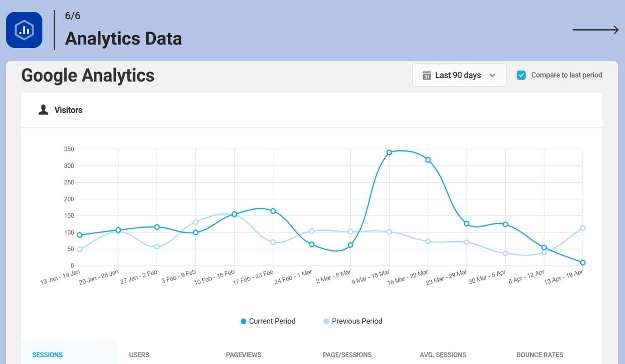Click the 16 Mar - 22 Mar current period point
625x364 pixels.
click(x=428, y=160)
